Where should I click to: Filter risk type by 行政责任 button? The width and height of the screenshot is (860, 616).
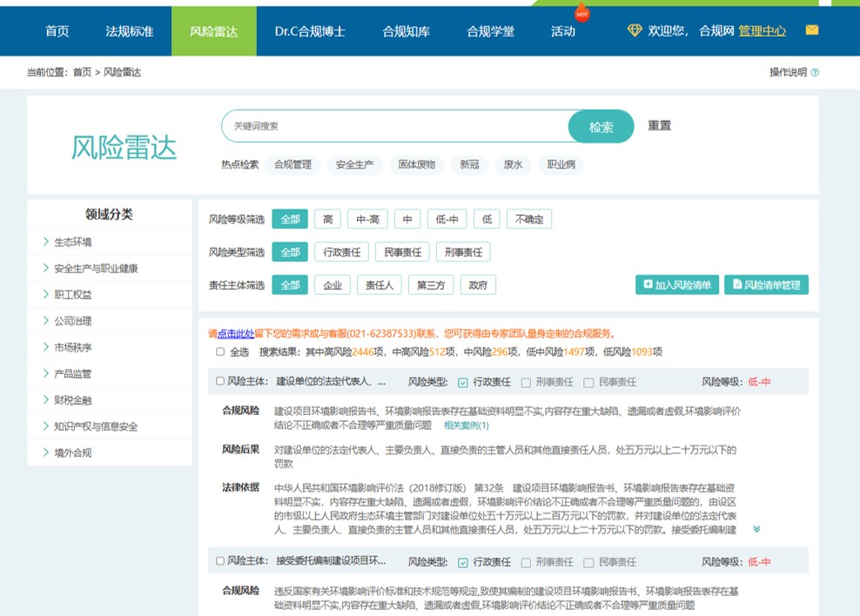[342, 252]
